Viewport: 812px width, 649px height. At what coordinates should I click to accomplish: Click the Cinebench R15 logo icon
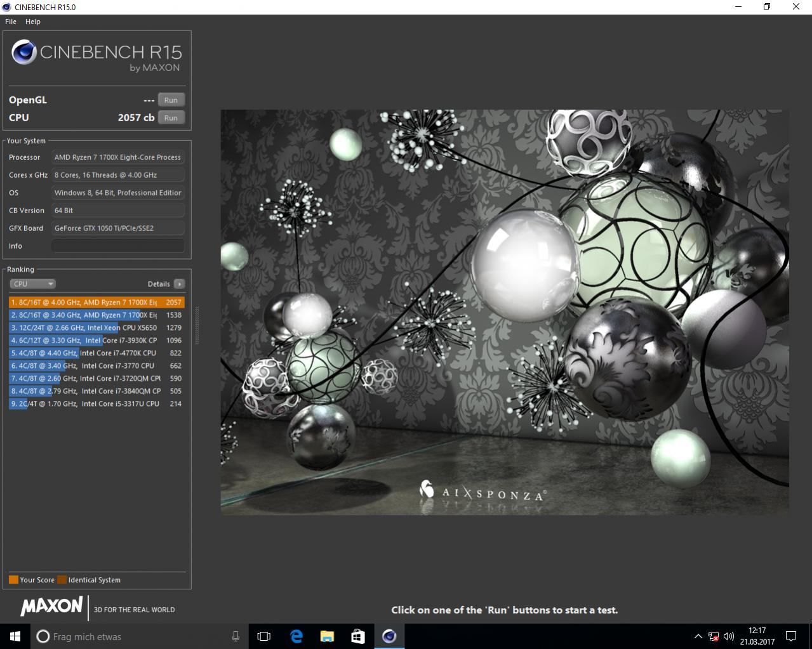(23, 53)
